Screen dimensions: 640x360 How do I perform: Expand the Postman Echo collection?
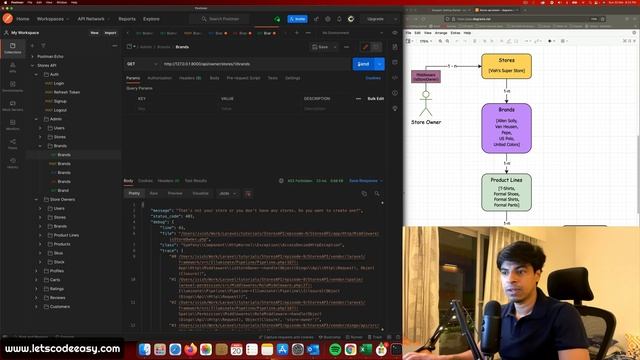[x=33, y=56]
